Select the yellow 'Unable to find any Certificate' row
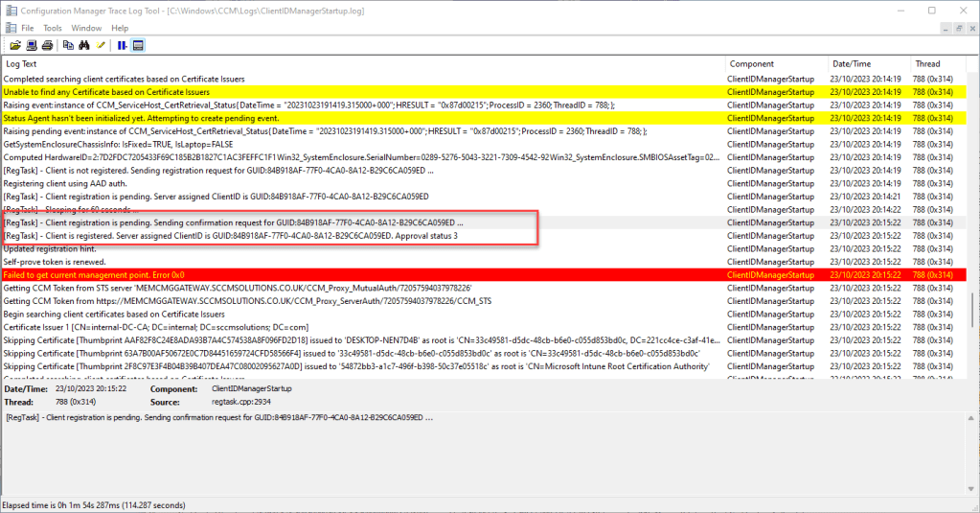Viewport: 980px width, 513px height. 364,92
